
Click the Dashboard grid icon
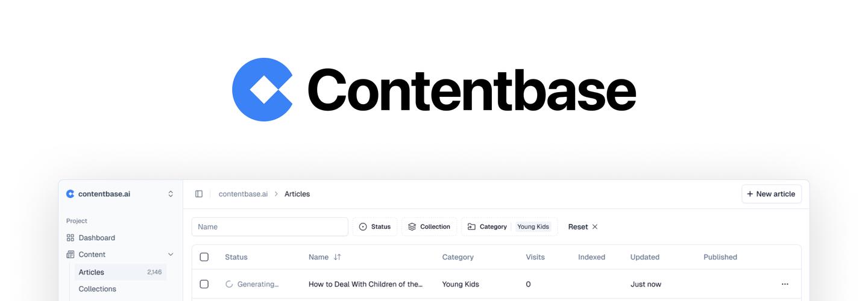[x=71, y=238]
